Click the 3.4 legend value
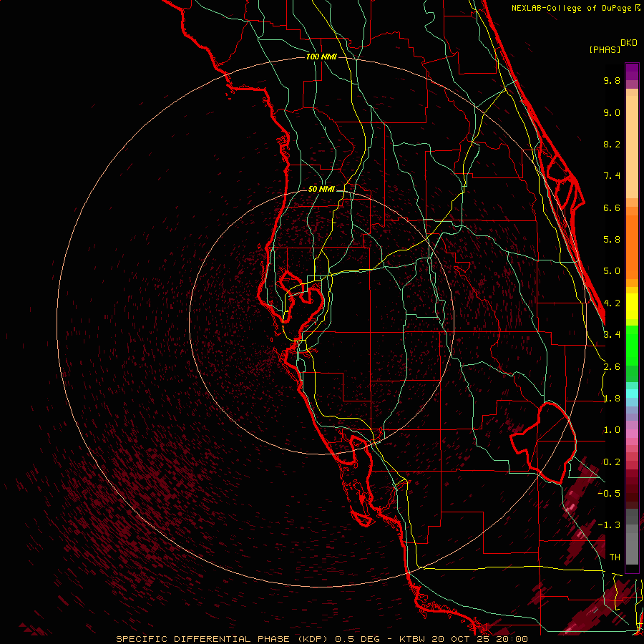Image resolution: width=644 pixels, height=644 pixels. (x=612, y=335)
